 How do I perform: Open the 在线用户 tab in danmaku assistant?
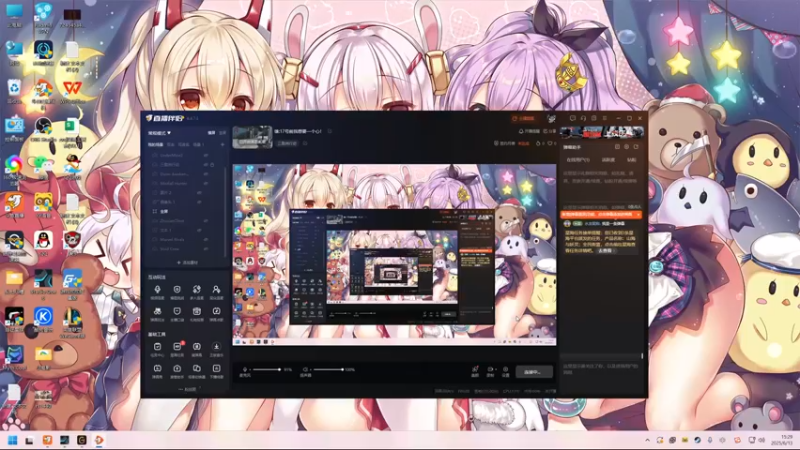[578, 160]
